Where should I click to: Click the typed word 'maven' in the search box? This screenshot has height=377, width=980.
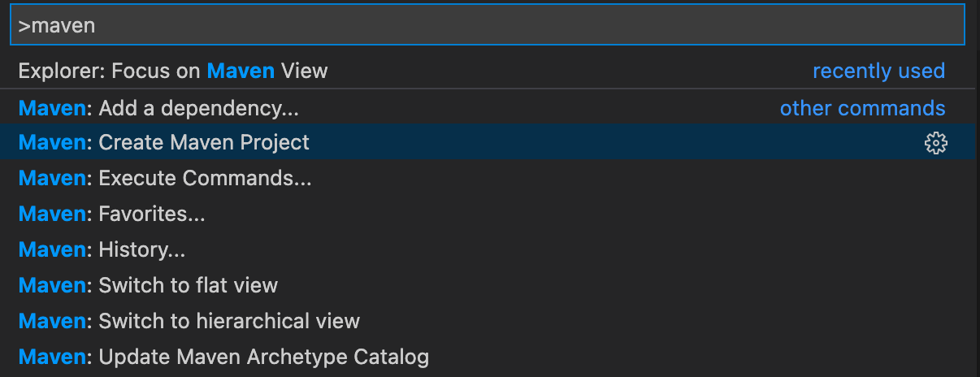[x=64, y=26]
